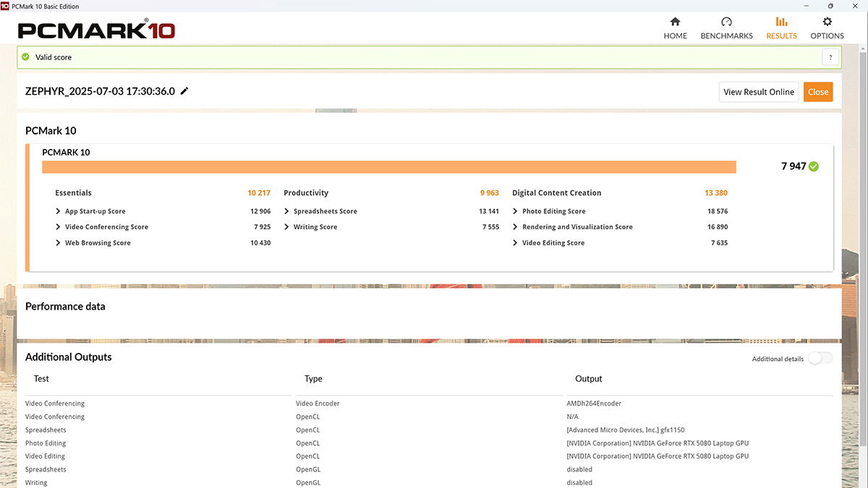The height and width of the screenshot is (488, 868).
Task: Click the Writing OpenGL disabled output
Action: click(x=579, y=483)
